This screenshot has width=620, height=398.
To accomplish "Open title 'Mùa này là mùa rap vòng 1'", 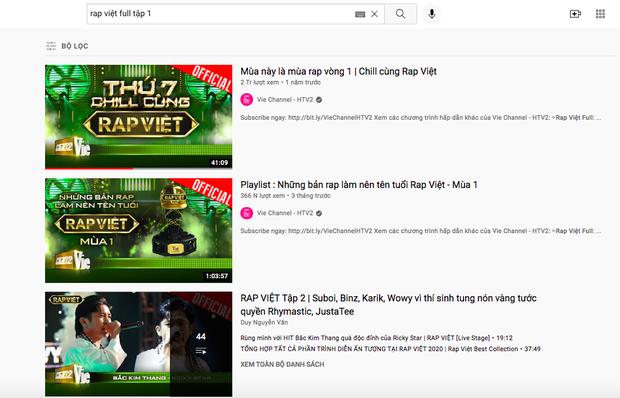I will point(338,72).
